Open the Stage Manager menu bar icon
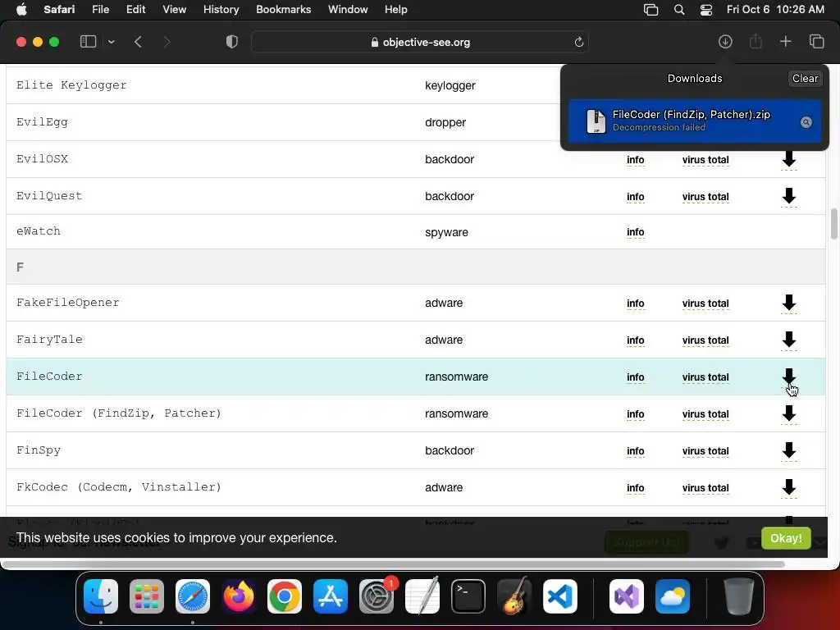This screenshot has width=840, height=630. (651, 10)
